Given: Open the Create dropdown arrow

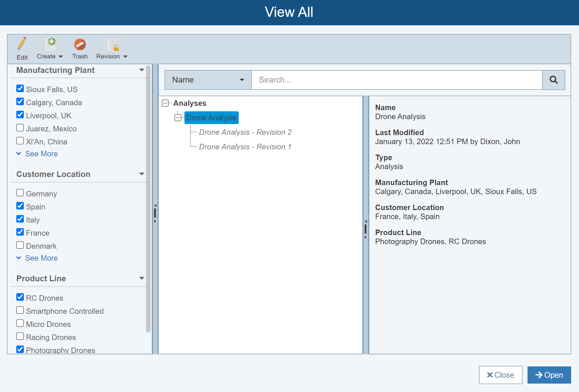Looking at the screenshot, I should pyautogui.click(x=61, y=56).
